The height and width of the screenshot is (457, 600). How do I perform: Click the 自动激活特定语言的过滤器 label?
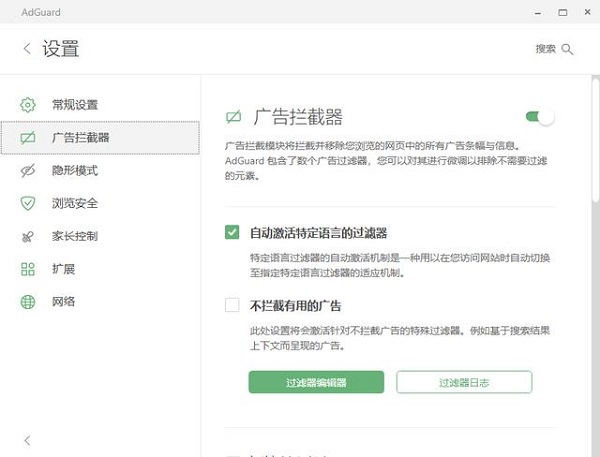pyautogui.click(x=318, y=233)
